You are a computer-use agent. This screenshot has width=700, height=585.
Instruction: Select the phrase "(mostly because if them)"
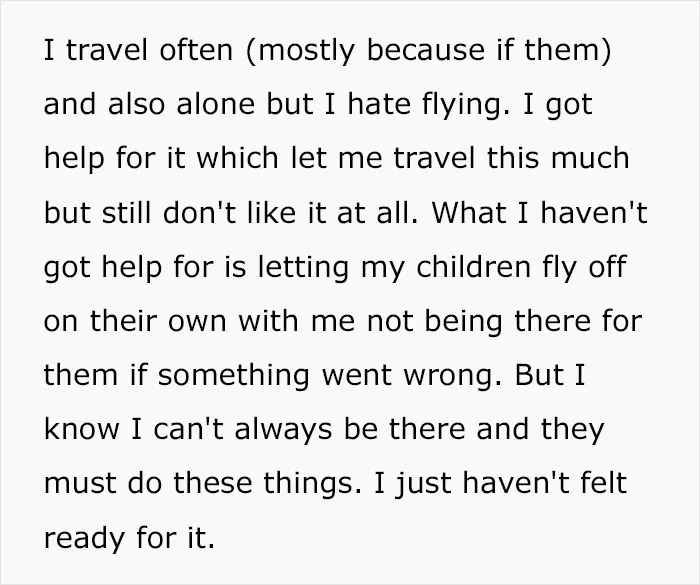pos(428,52)
